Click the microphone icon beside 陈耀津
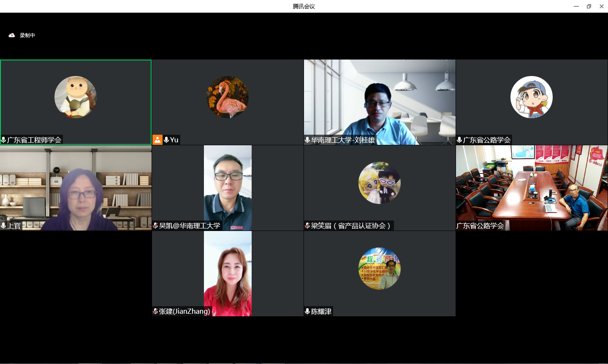 307,312
